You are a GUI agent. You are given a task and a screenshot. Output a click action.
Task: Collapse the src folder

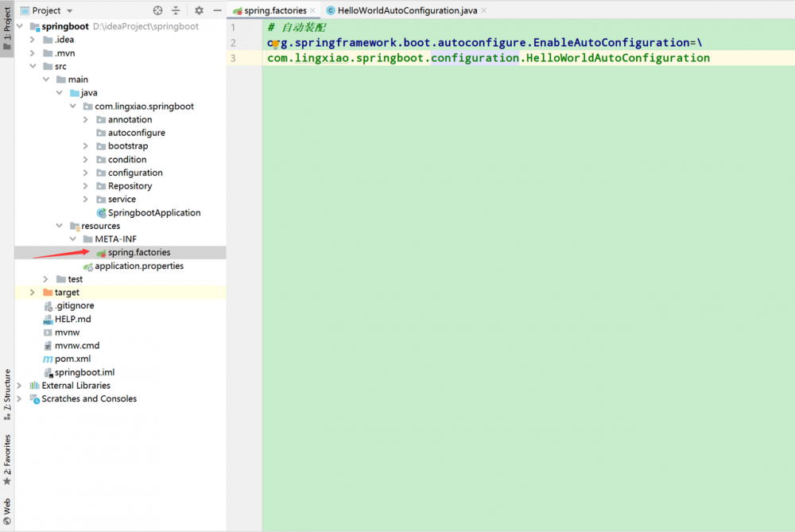point(33,66)
